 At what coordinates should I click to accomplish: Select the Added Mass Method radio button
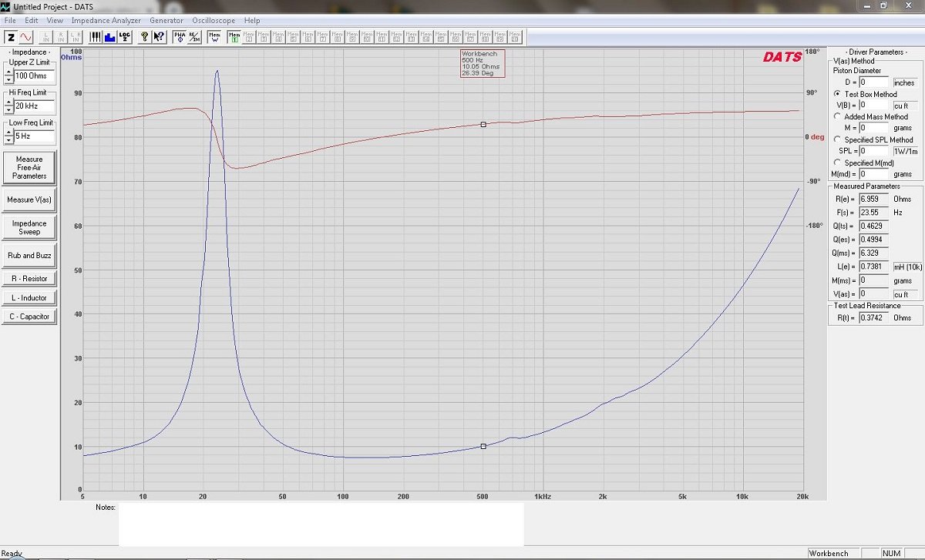(x=837, y=116)
